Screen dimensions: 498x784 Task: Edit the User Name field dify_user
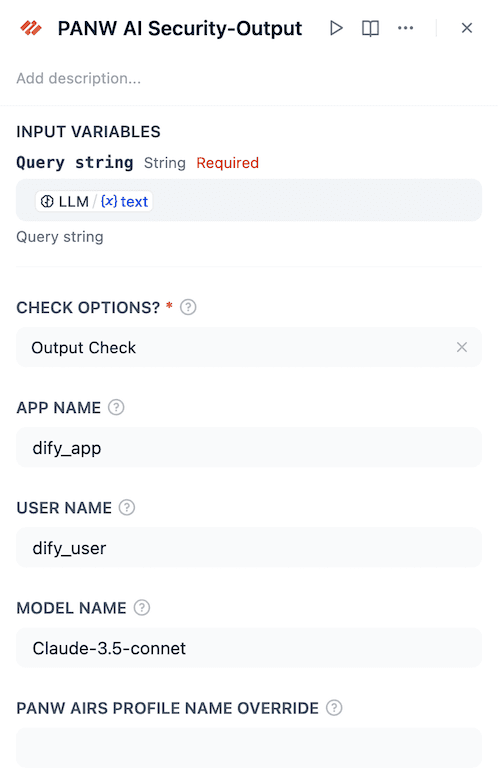[x=249, y=548]
